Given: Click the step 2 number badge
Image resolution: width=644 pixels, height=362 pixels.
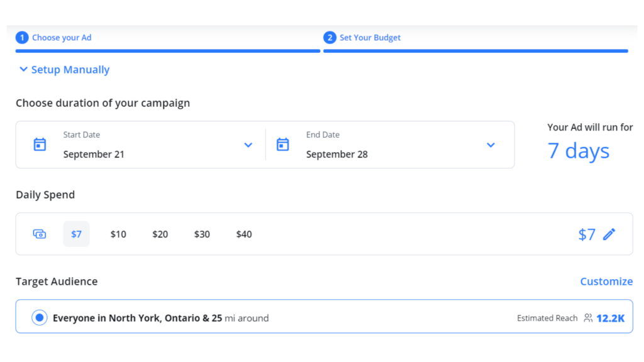Looking at the screenshot, I should [x=330, y=38].
